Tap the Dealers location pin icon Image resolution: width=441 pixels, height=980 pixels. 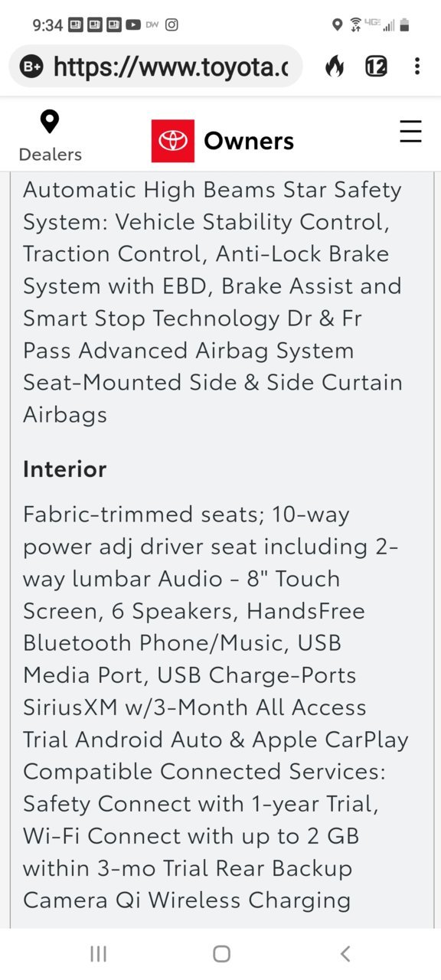pyautogui.click(x=50, y=122)
